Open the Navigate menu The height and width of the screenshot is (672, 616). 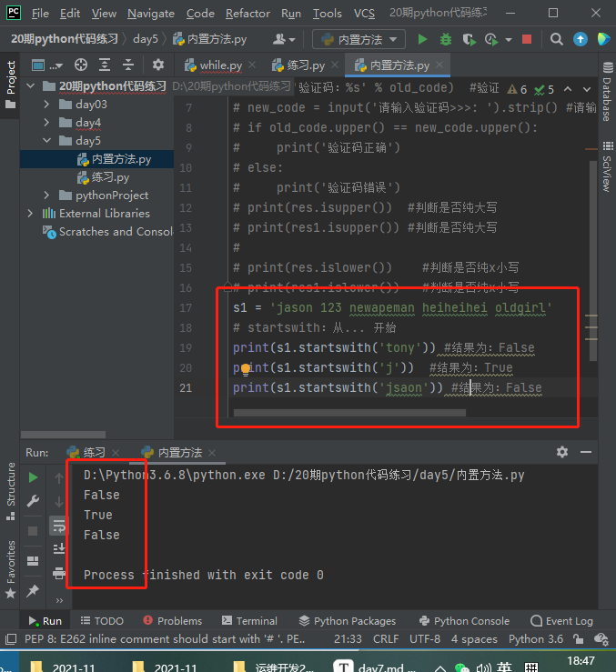[151, 14]
